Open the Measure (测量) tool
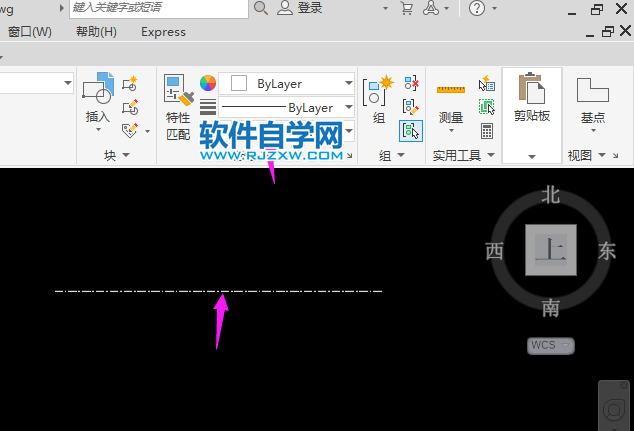The height and width of the screenshot is (431, 634). (x=450, y=92)
